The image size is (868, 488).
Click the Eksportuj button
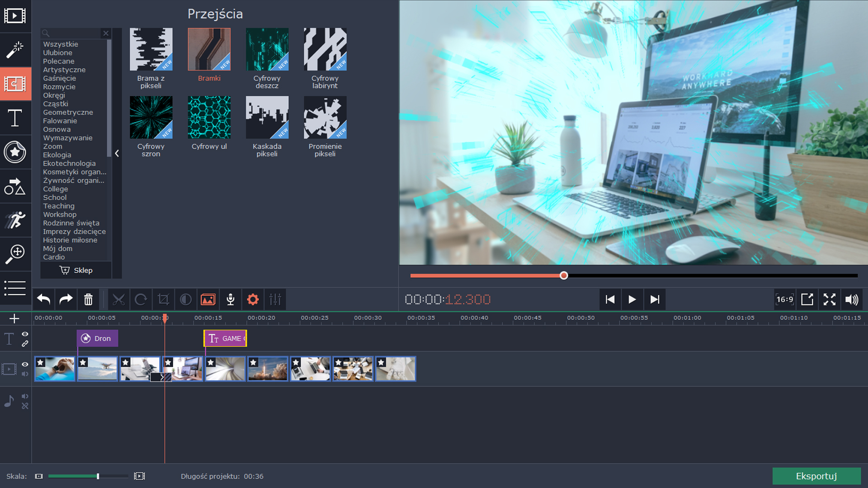point(816,476)
